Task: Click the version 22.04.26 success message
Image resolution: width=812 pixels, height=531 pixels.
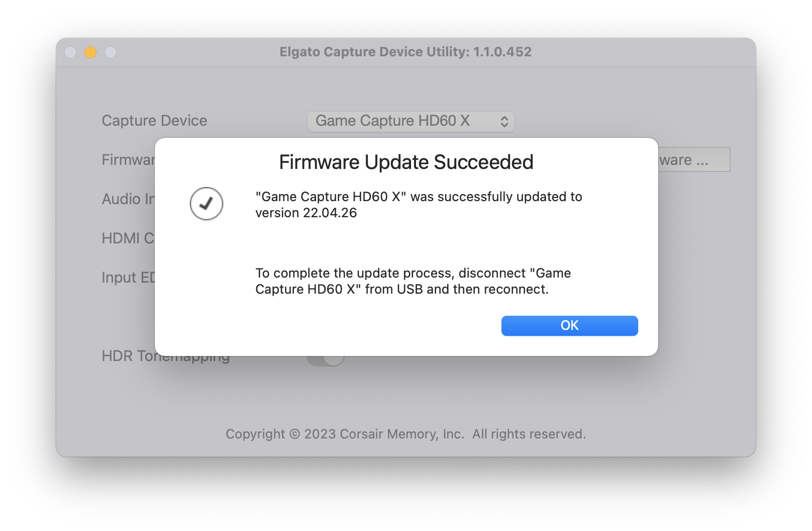Action: point(419,205)
